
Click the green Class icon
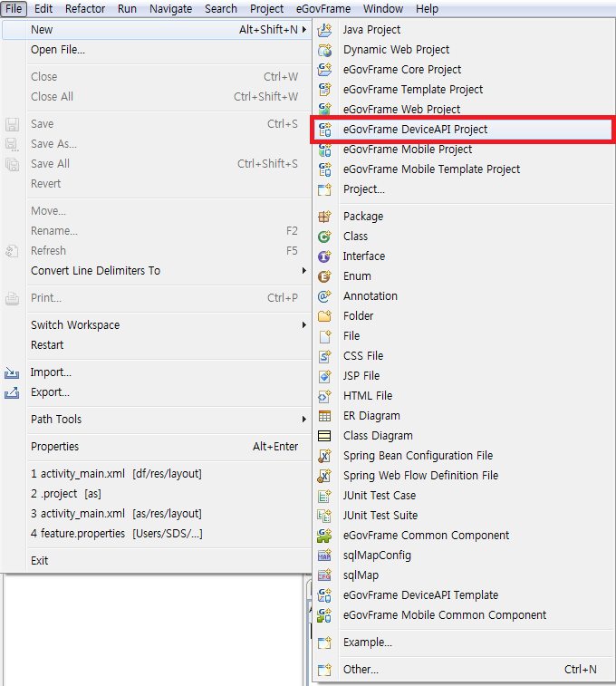(x=325, y=237)
